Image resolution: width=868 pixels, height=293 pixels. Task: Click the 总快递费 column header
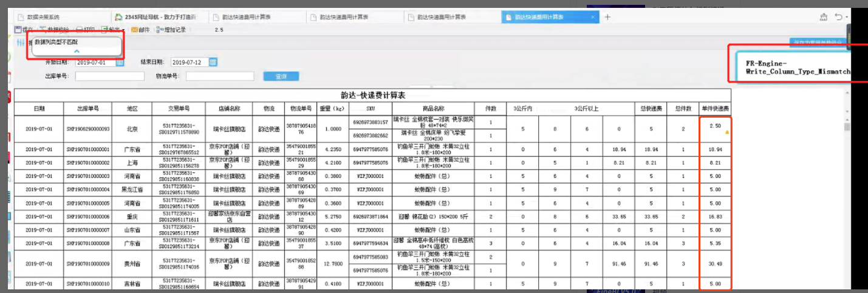tap(650, 109)
